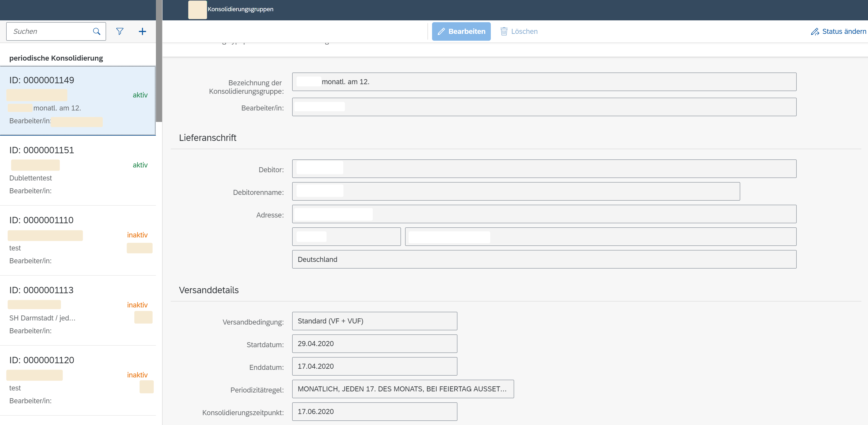The height and width of the screenshot is (425, 868).
Task: Click the inaktiv status of ID 0000001113
Action: point(137,305)
